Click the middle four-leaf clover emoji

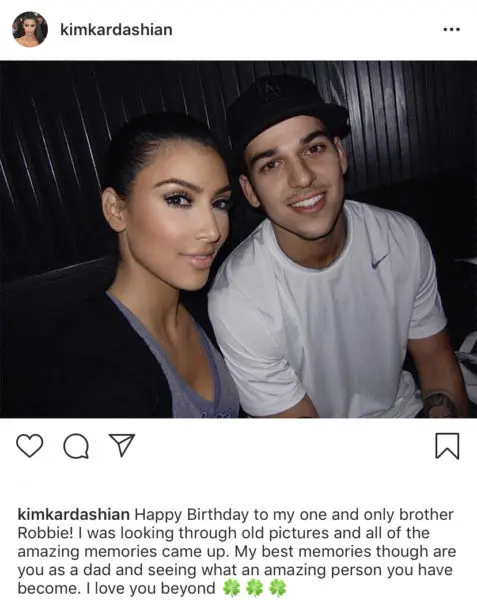[255, 588]
